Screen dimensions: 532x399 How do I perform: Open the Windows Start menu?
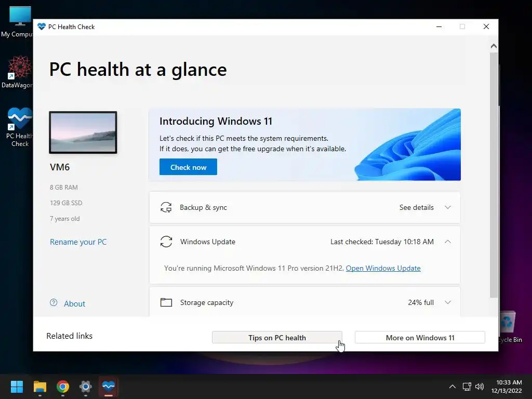coord(17,387)
